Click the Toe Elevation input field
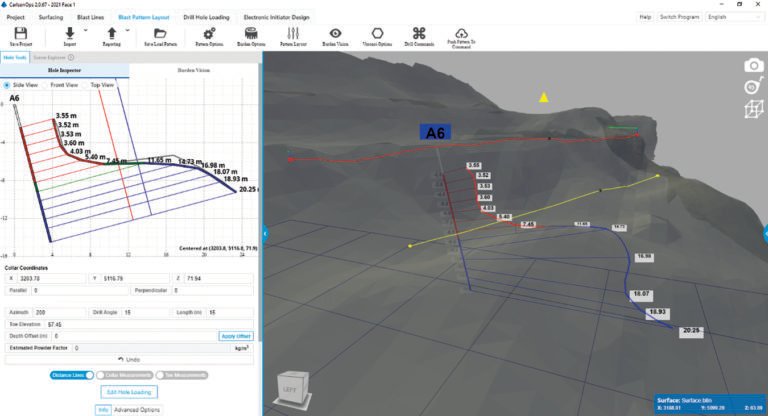This screenshot has width=768, height=416. 149,324
